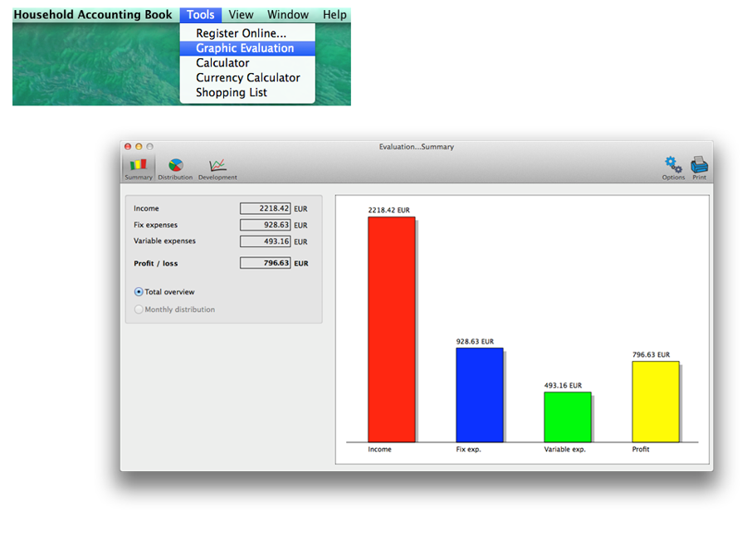Open the Options gear settings
The image size is (747, 560).
673,167
